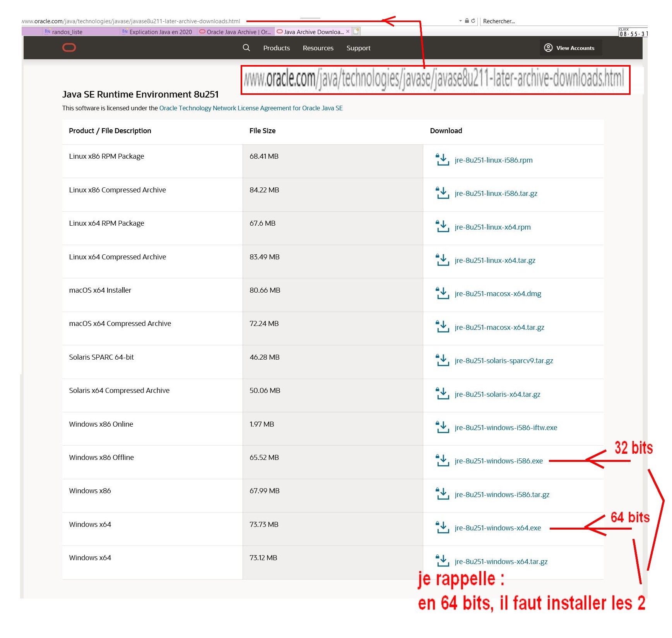Click the clock widget showing 08:55:31
Image resolution: width=672 pixels, height=638 pixels.
click(x=632, y=32)
